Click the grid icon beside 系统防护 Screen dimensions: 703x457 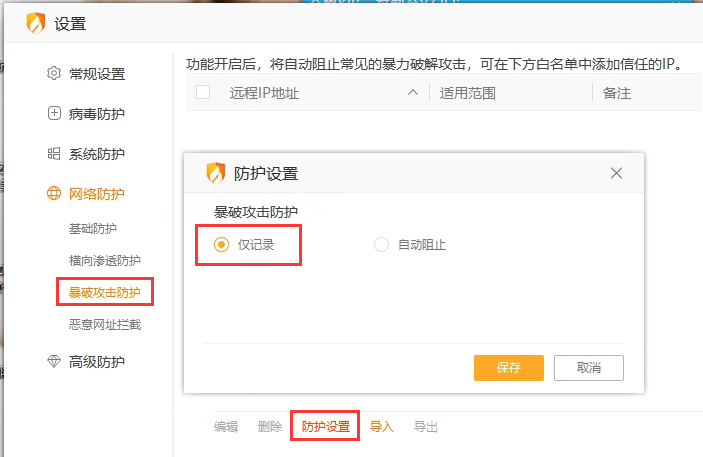[54, 154]
